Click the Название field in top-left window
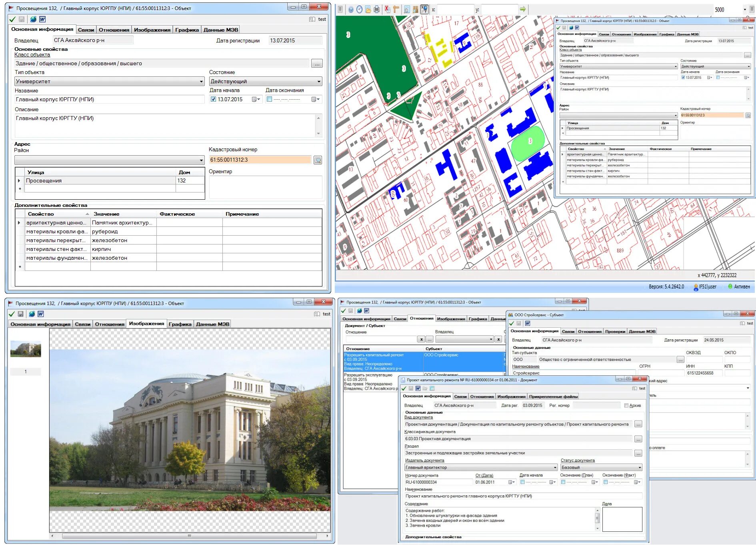756x545 pixels. (110, 99)
